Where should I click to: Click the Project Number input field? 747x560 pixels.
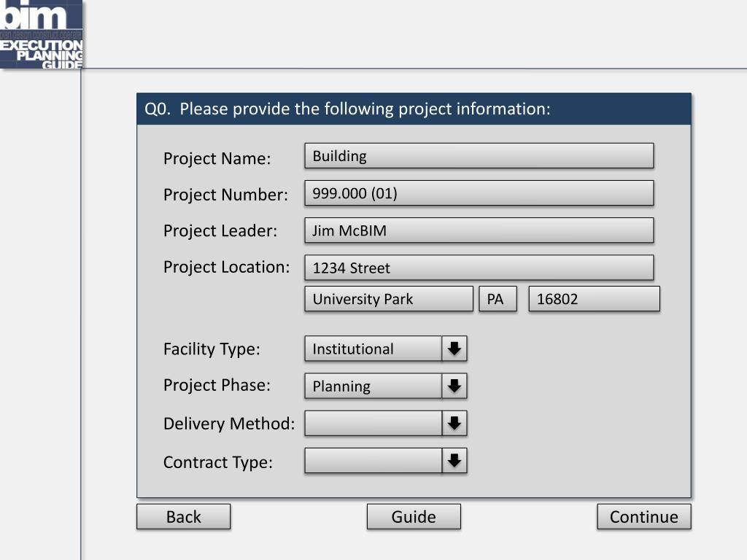[x=479, y=192]
